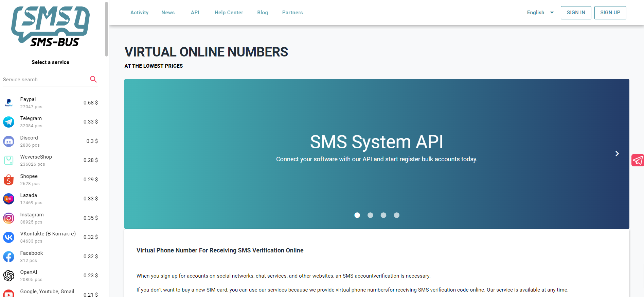The height and width of the screenshot is (297, 644).
Task: Go to the API navigation tab
Action: pyautogui.click(x=195, y=13)
